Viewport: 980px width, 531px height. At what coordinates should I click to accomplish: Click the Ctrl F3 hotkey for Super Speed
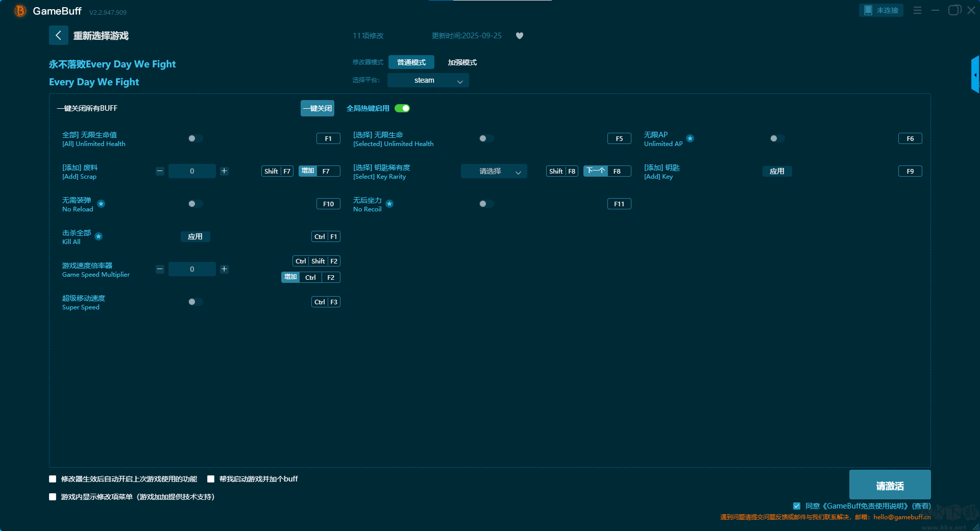tap(326, 302)
